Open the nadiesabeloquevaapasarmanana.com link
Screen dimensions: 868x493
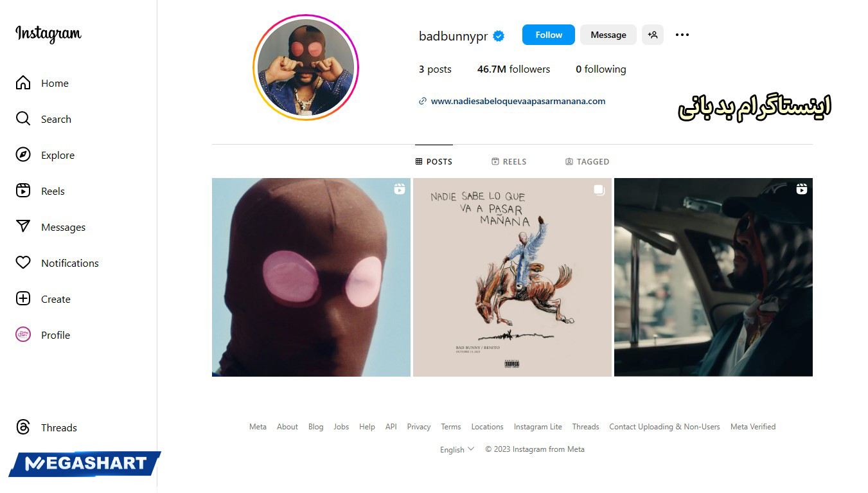pos(518,101)
